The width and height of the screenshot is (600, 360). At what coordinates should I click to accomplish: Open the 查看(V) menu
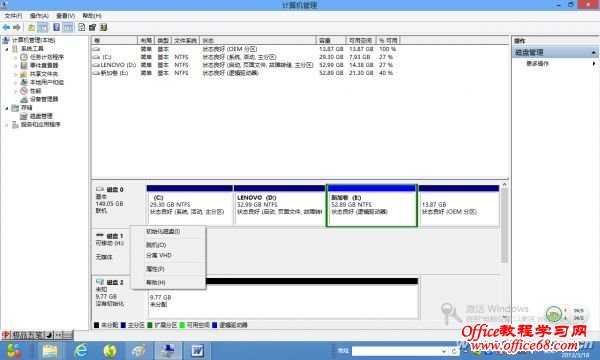coord(65,16)
